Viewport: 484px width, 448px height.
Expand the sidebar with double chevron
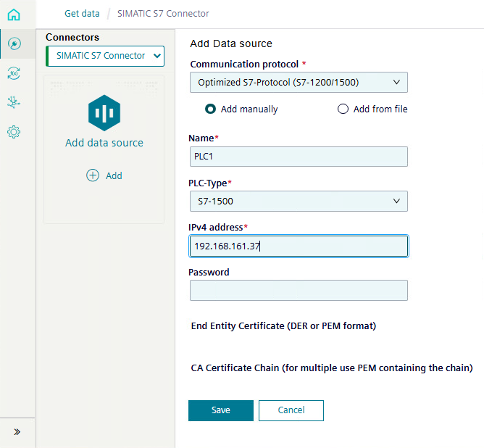point(17,431)
